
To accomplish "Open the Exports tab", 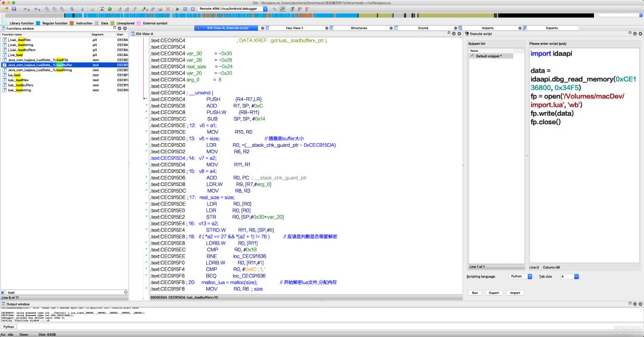I will [552, 28].
